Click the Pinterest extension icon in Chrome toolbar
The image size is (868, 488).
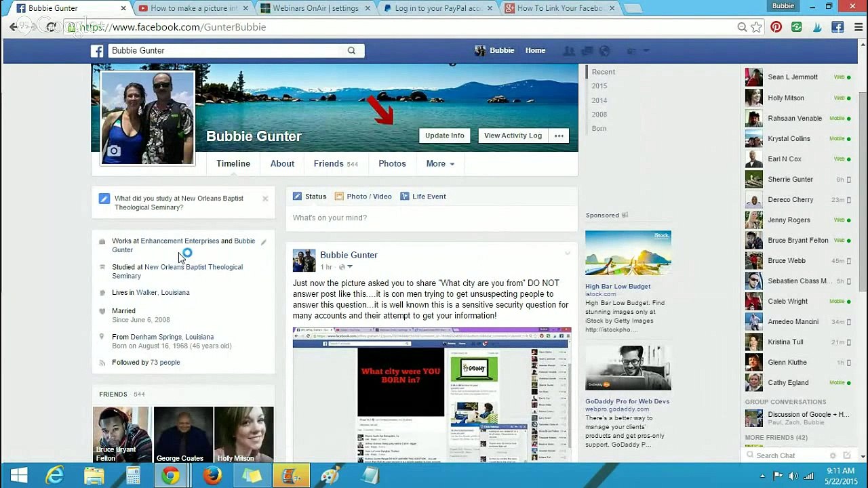click(776, 27)
